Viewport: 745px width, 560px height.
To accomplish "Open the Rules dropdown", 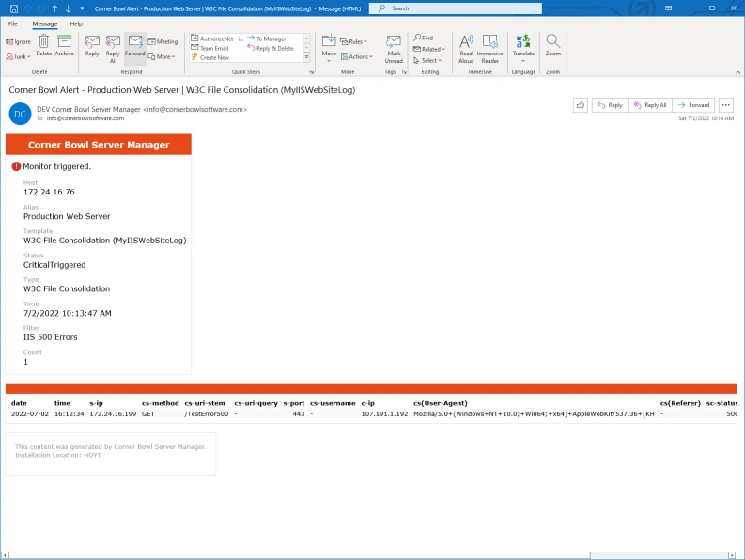I will pyautogui.click(x=353, y=42).
